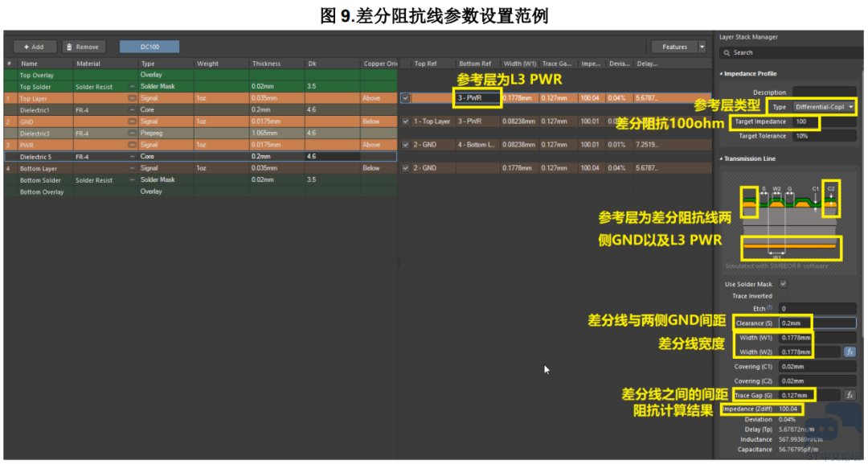The width and height of the screenshot is (868, 469).
Task: Toggle the impedance checkbox for Bottom Layer row
Action: tap(406, 168)
